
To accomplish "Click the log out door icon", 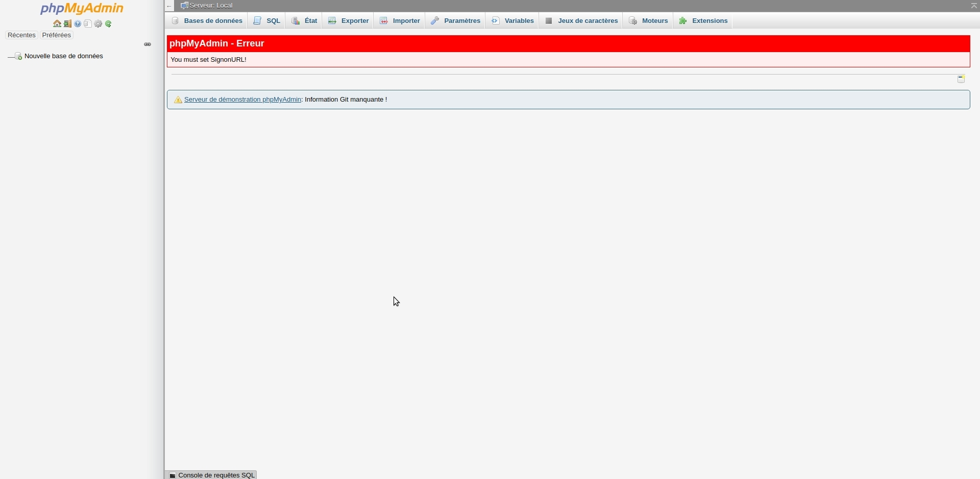I will 67,24.
